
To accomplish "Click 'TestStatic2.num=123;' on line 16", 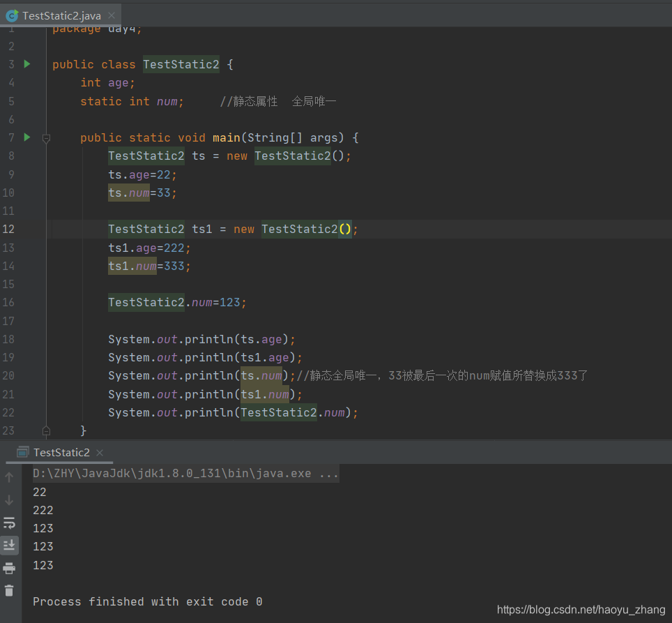I will coord(177,303).
